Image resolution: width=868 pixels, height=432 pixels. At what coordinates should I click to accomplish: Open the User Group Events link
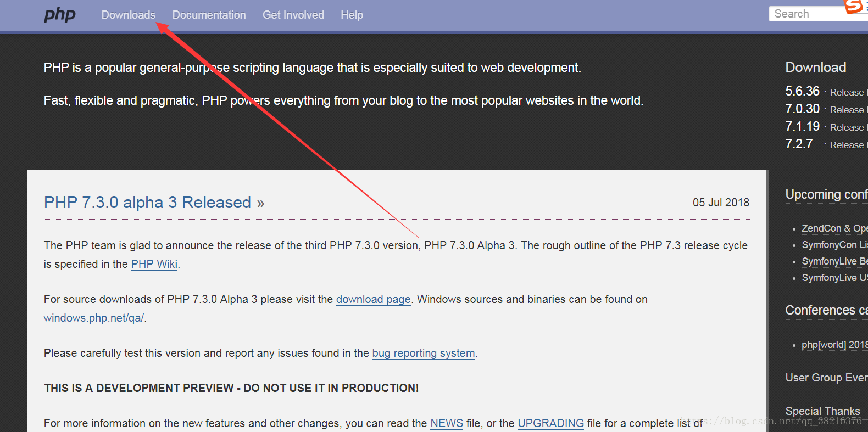(x=827, y=378)
